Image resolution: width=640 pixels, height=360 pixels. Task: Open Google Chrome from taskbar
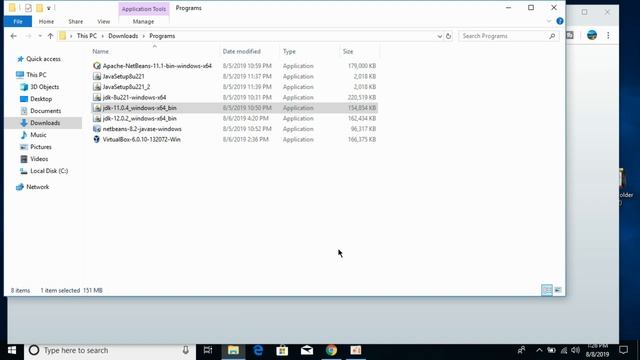coord(331,350)
